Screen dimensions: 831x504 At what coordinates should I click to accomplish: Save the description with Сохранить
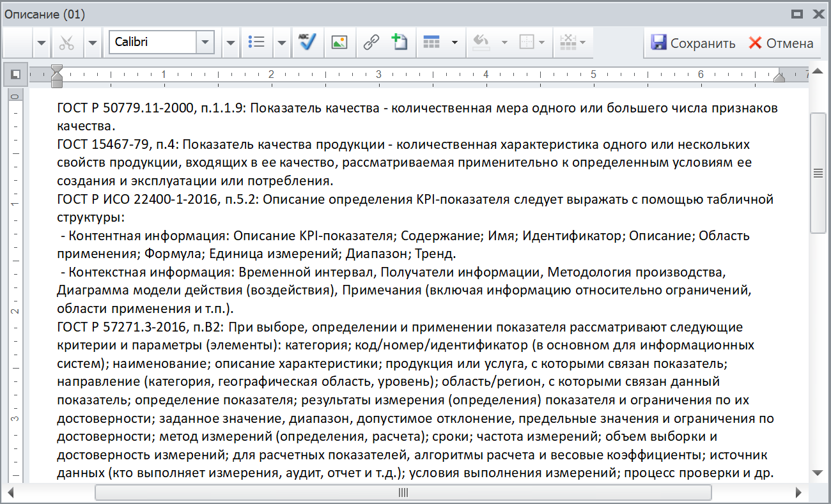(x=693, y=43)
